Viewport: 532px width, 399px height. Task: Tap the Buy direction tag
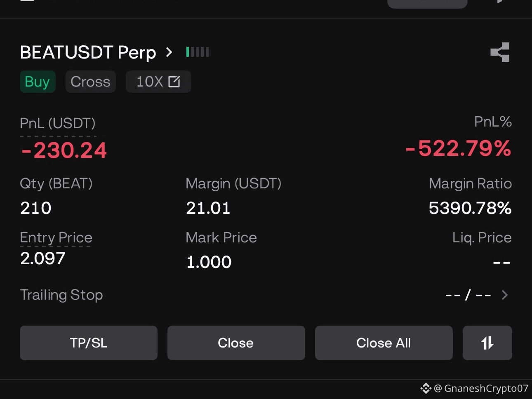point(38,82)
